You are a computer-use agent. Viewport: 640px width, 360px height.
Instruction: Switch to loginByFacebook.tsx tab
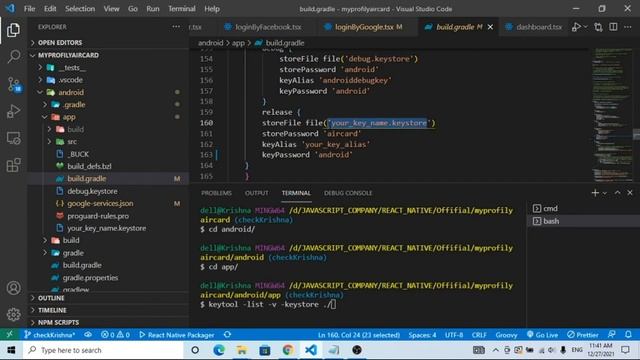click(x=267, y=27)
